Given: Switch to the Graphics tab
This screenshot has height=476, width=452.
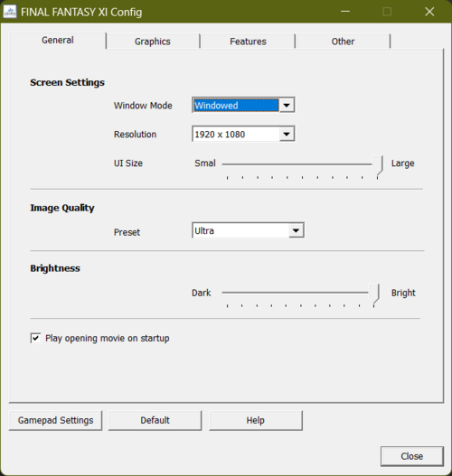Looking at the screenshot, I should click(153, 42).
